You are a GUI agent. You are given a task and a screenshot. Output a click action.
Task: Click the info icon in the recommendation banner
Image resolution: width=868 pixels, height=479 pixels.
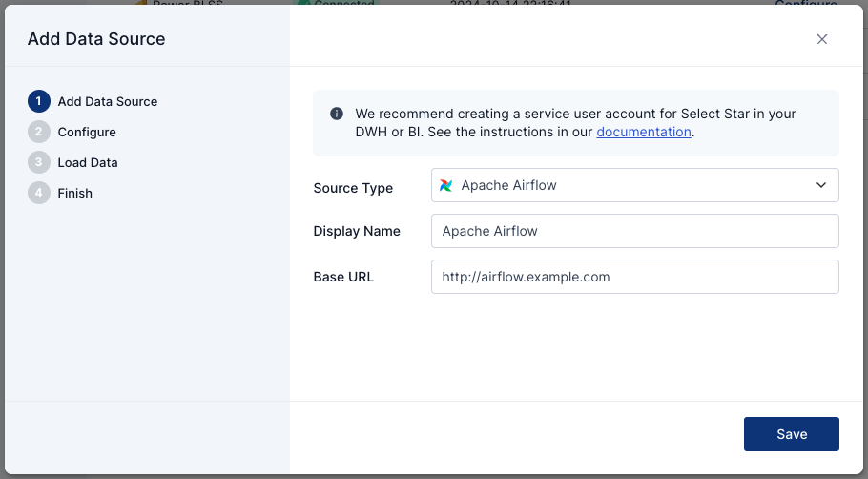point(337,114)
